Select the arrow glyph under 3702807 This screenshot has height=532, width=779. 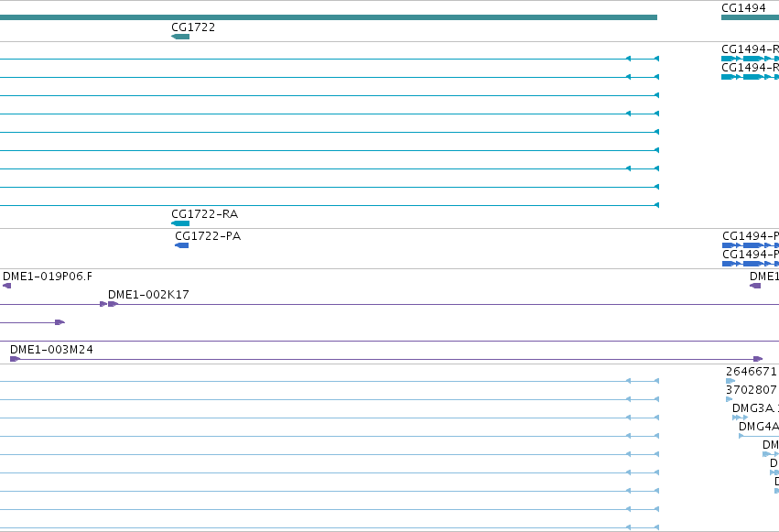(x=730, y=399)
